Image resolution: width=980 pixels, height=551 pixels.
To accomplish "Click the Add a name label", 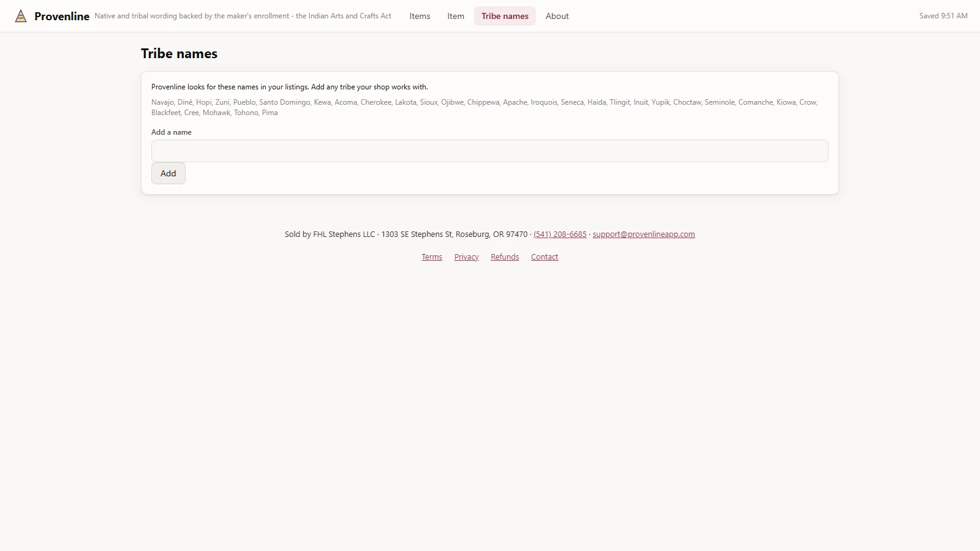I will coord(171,132).
